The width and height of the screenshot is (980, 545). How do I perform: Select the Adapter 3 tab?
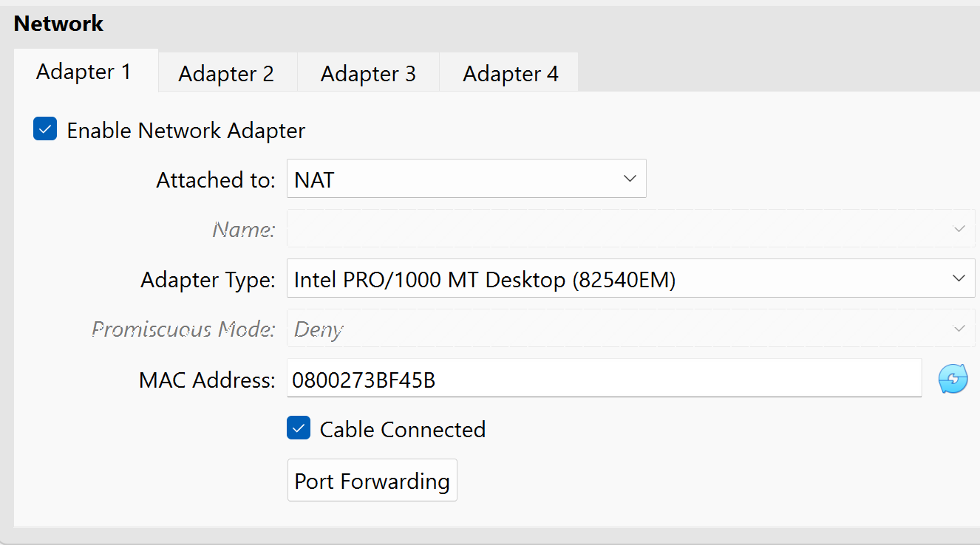(x=368, y=74)
